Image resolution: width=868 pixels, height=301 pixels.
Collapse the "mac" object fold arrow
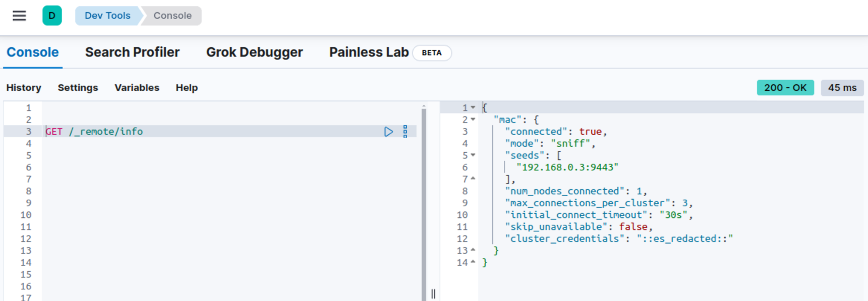473,119
